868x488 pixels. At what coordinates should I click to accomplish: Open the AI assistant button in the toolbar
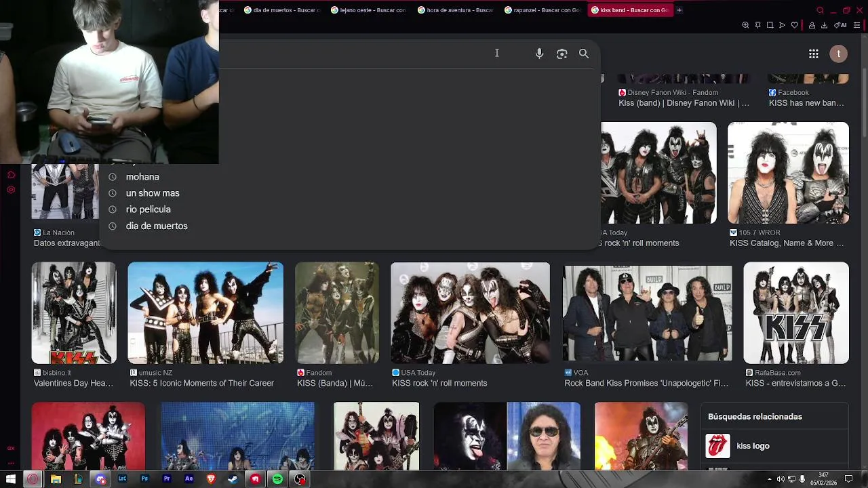tap(840, 25)
